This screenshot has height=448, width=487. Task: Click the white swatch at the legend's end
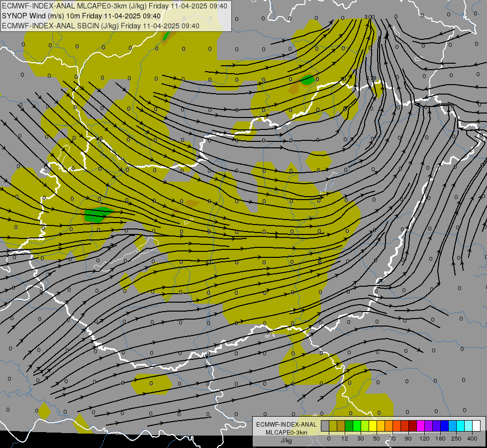(477, 426)
